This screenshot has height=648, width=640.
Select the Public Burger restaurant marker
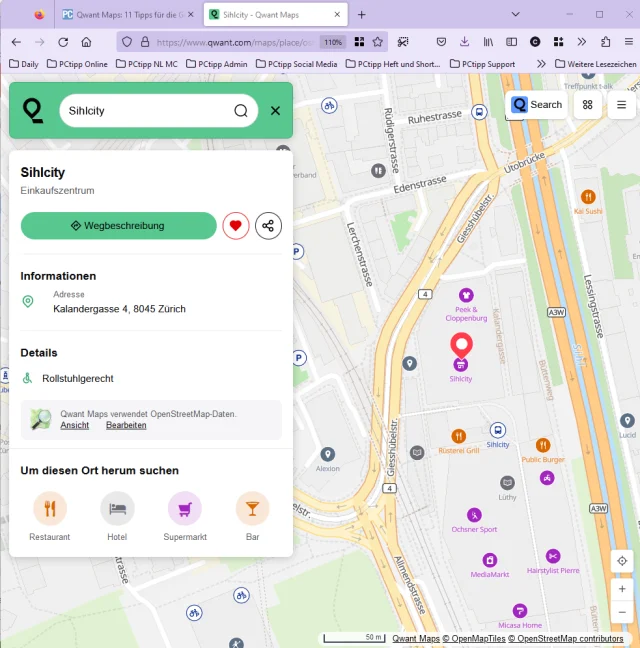coord(543,445)
